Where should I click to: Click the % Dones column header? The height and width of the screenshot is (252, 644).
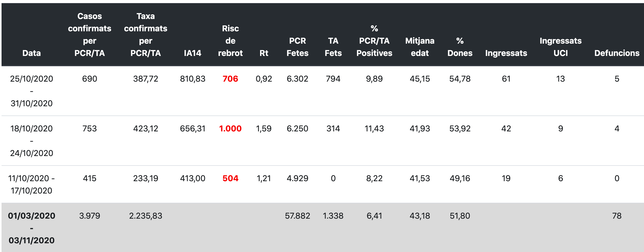point(460,47)
